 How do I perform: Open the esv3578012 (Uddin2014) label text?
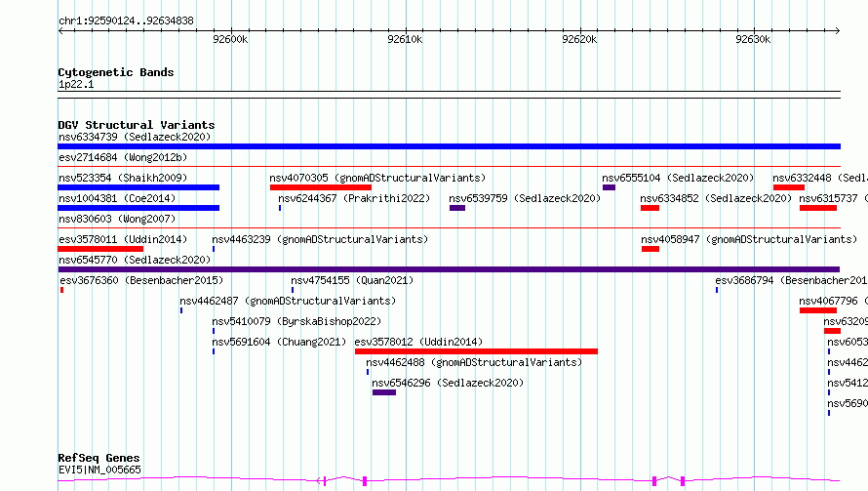point(418,342)
